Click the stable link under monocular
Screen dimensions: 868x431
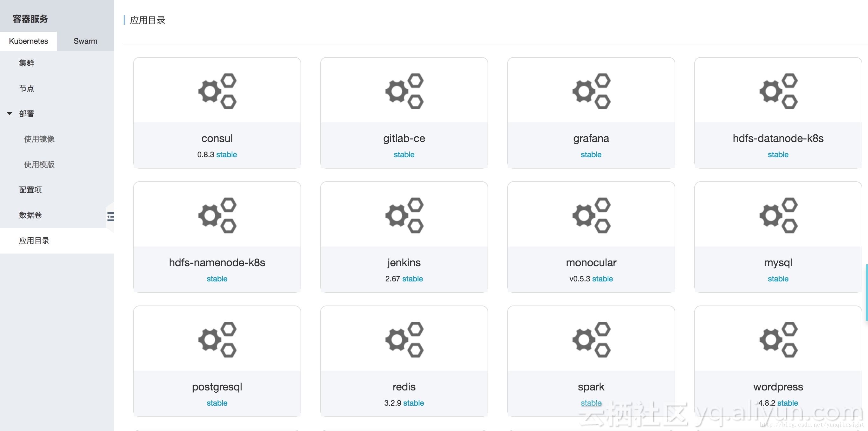point(602,279)
